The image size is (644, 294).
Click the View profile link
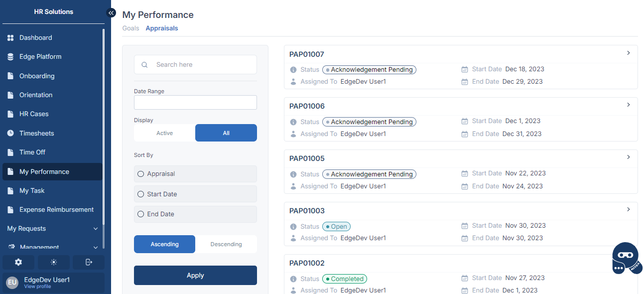pos(37,287)
